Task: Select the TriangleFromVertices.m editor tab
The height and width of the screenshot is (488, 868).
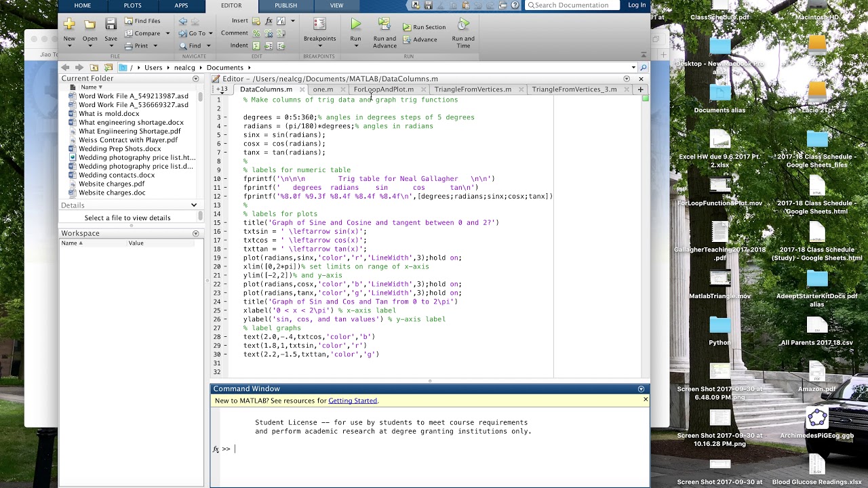Action: tap(473, 89)
